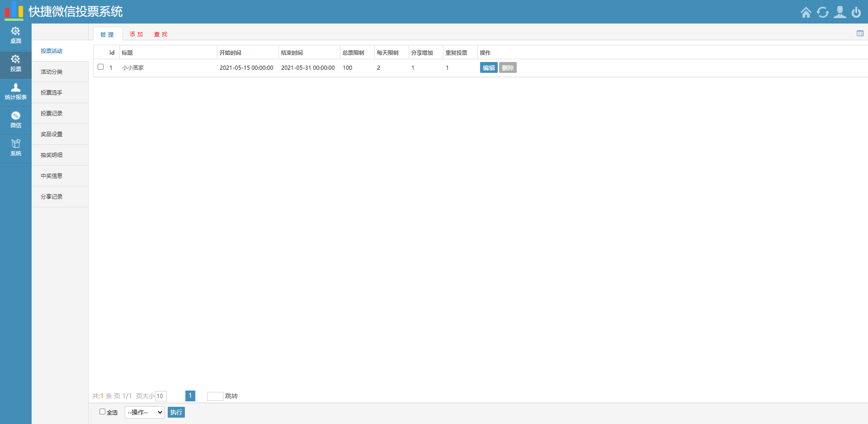Click the 小小画家 title link
The height and width of the screenshot is (424, 868).
[x=133, y=68]
